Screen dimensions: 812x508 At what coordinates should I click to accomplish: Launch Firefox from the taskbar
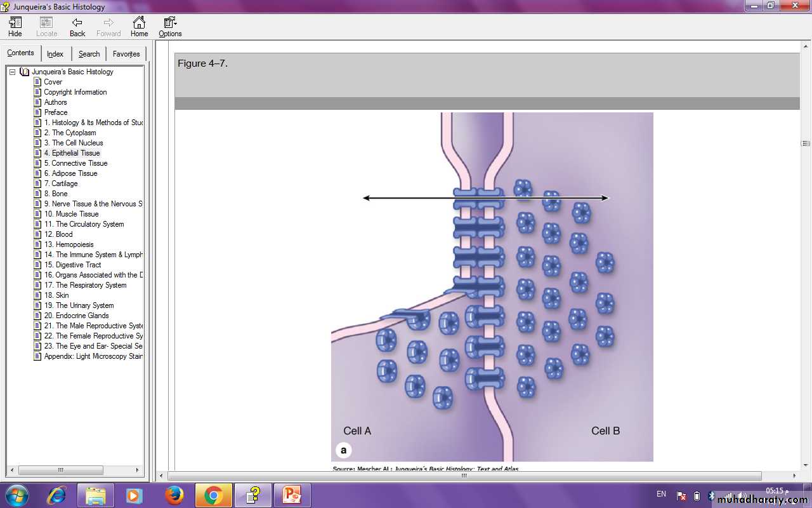coord(174,495)
